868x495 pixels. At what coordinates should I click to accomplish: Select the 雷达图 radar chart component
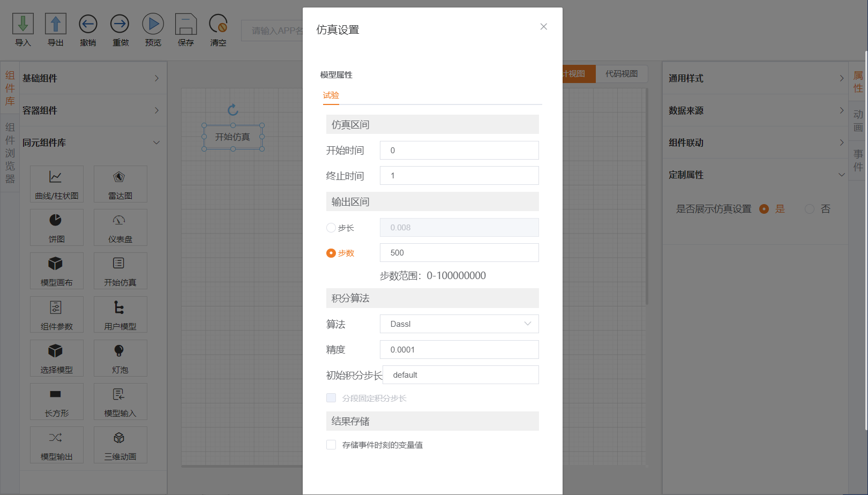click(120, 184)
